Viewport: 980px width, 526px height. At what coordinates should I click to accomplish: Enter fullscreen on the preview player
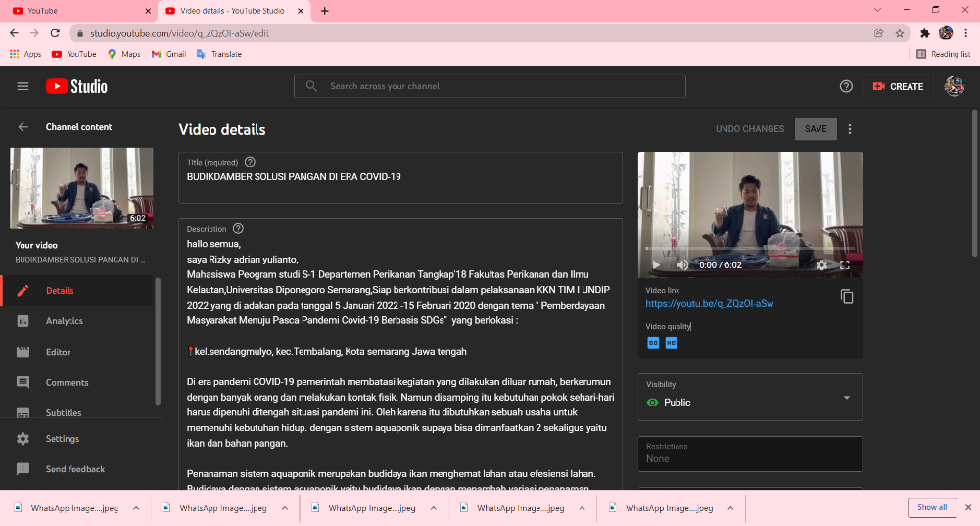tap(844, 265)
